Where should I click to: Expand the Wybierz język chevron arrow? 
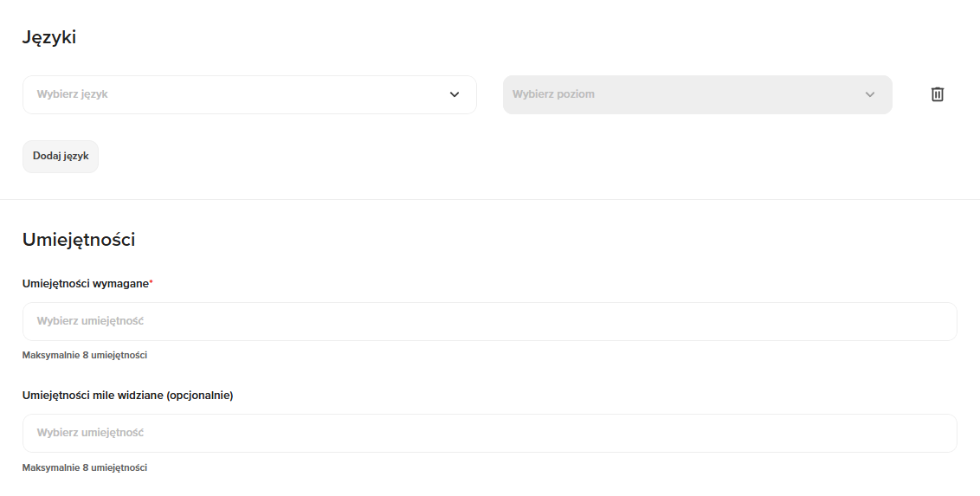point(455,94)
